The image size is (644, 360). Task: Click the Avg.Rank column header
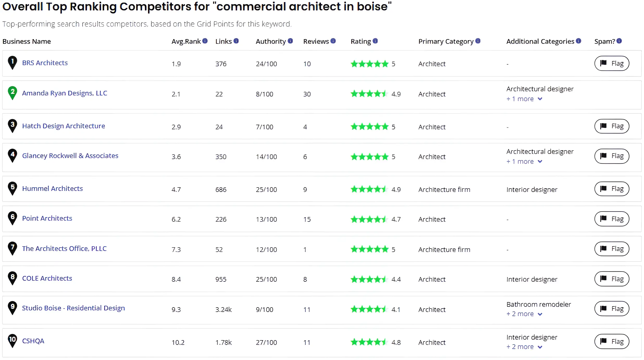point(186,41)
